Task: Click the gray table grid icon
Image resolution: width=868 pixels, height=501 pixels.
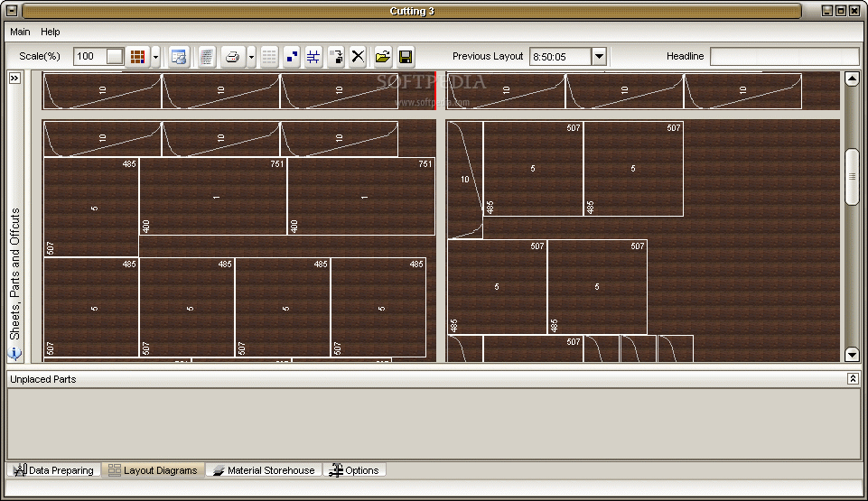Action: coord(269,56)
